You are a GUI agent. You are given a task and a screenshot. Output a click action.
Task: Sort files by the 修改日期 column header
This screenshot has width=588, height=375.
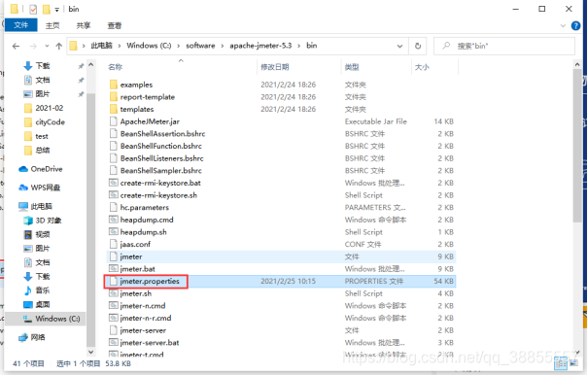point(274,67)
